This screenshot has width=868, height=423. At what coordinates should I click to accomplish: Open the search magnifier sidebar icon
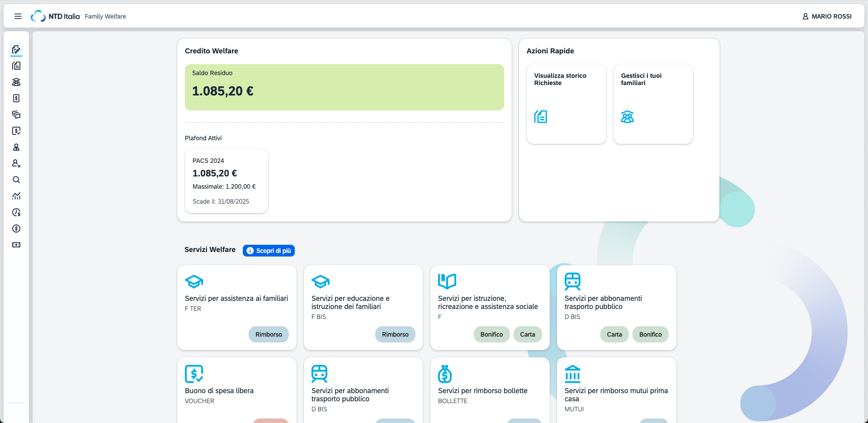16,180
